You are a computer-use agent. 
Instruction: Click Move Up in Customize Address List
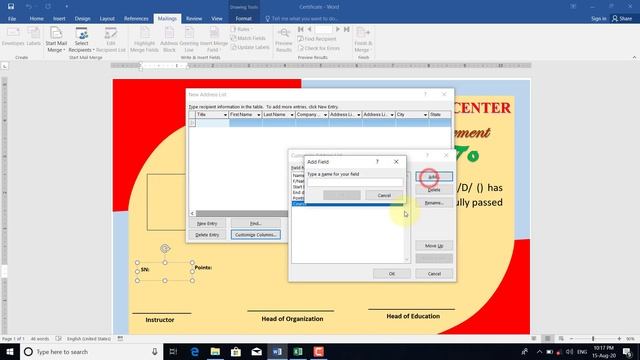pos(434,246)
